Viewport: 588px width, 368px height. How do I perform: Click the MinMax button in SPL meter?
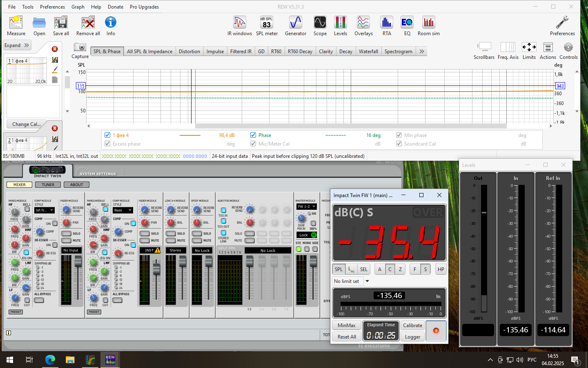pyautogui.click(x=347, y=325)
